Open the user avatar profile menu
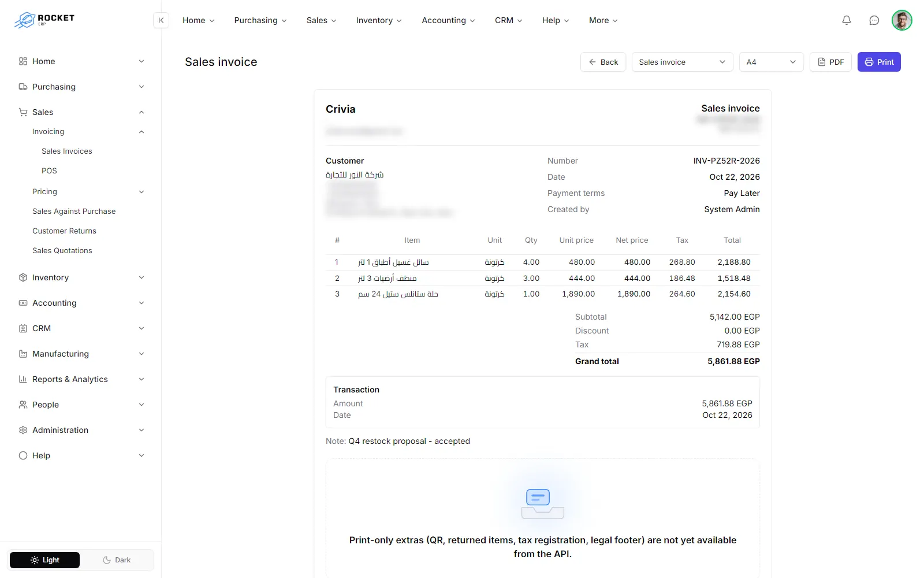 coord(902,20)
